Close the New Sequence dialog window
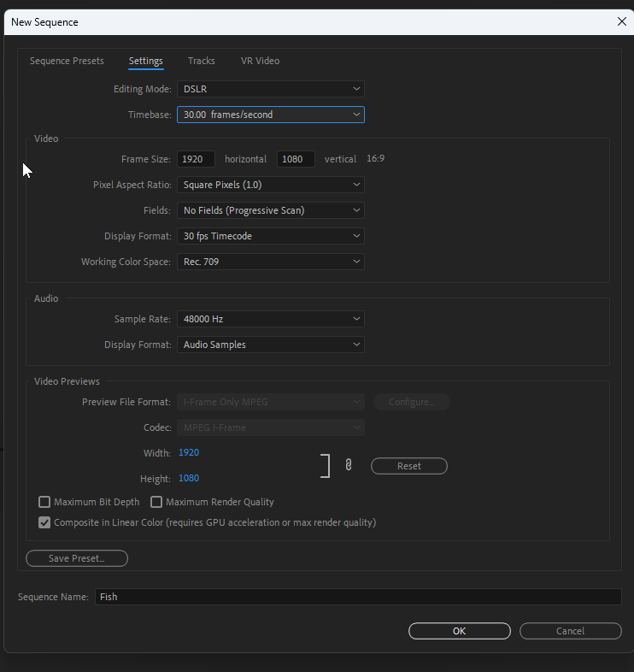Image resolution: width=634 pixels, height=672 pixels. click(621, 21)
